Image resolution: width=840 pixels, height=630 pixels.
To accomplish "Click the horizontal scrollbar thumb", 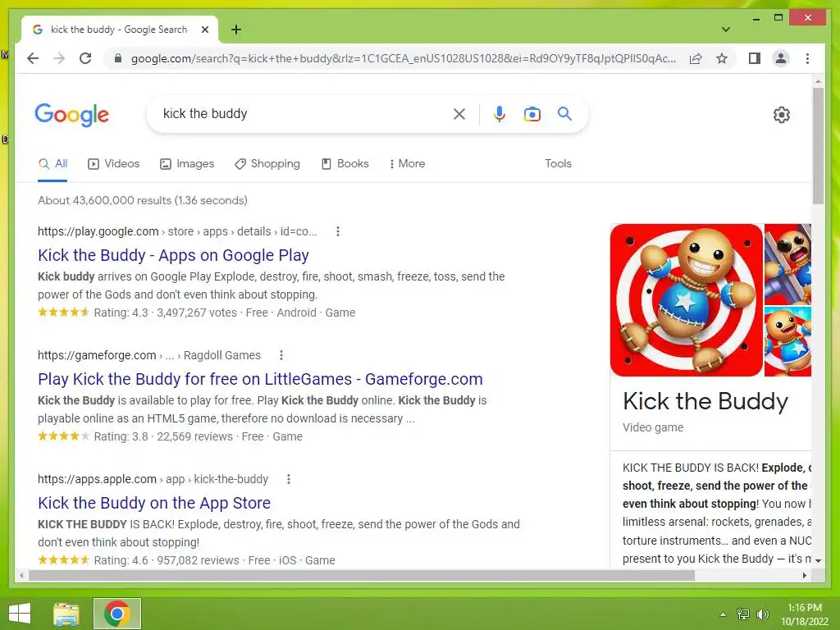I will [362, 575].
